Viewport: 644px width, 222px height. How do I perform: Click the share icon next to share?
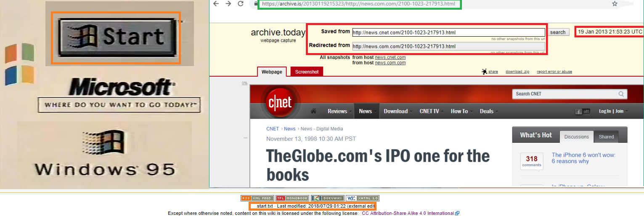pos(484,72)
